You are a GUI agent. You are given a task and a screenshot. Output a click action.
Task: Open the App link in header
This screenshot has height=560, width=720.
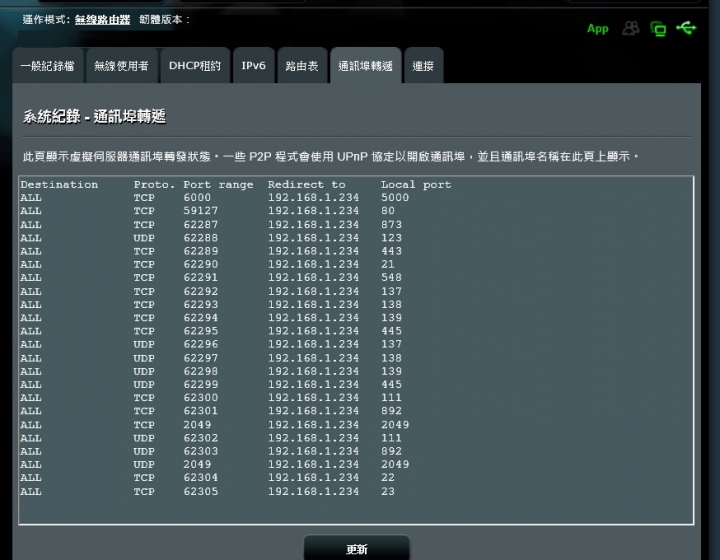coord(597,29)
